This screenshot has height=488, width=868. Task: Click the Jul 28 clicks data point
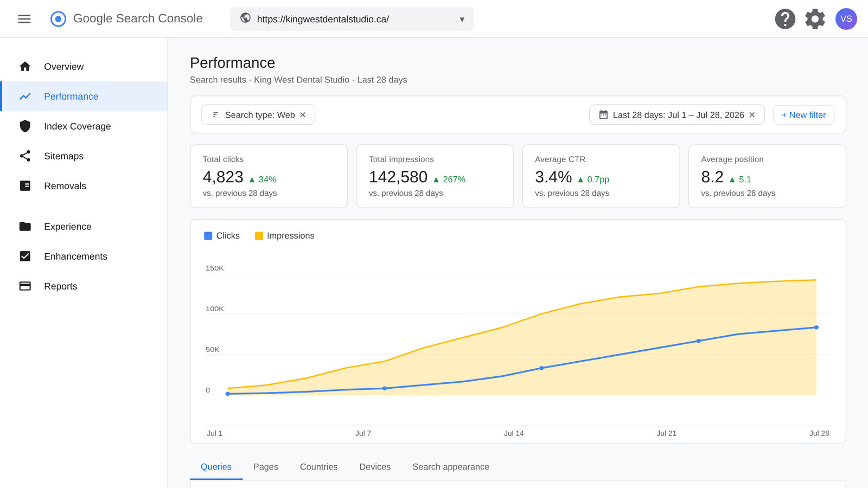tap(816, 328)
